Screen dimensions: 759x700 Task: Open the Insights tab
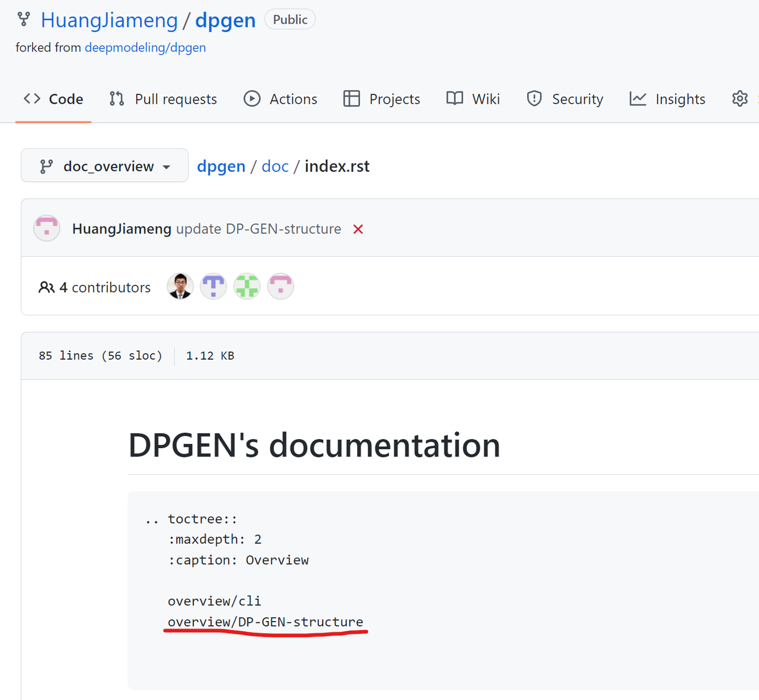point(667,99)
